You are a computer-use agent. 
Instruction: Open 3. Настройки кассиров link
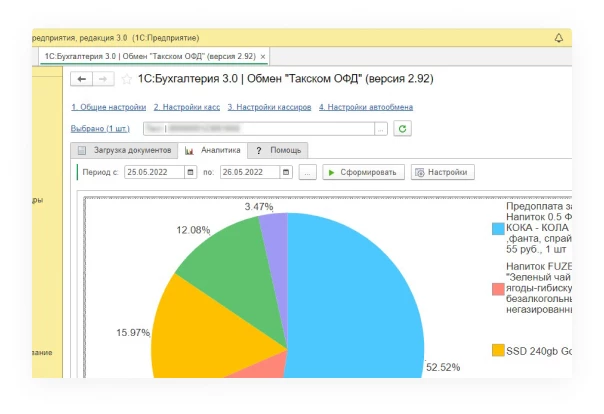(269, 107)
